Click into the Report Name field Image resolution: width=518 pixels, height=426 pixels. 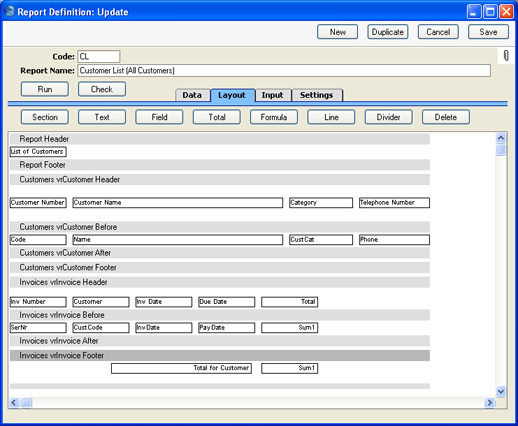284,71
